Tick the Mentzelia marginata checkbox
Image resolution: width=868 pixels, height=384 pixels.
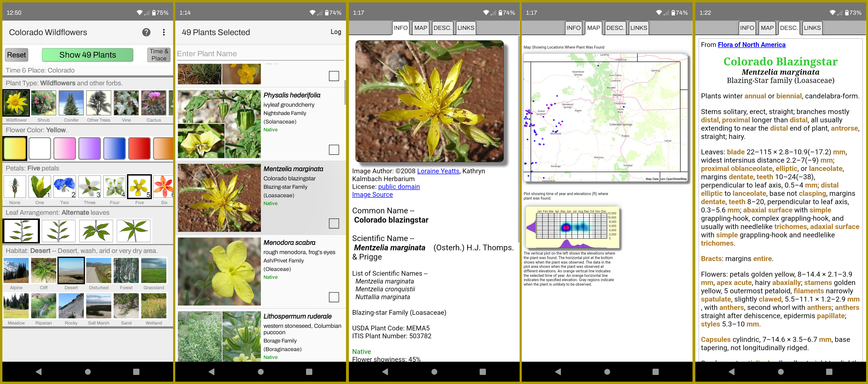334,223
